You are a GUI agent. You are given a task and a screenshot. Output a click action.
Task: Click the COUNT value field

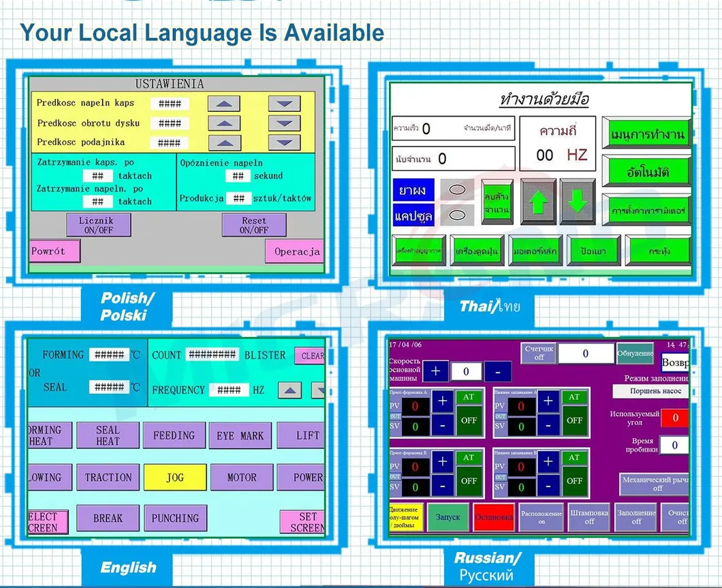tap(212, 355)
